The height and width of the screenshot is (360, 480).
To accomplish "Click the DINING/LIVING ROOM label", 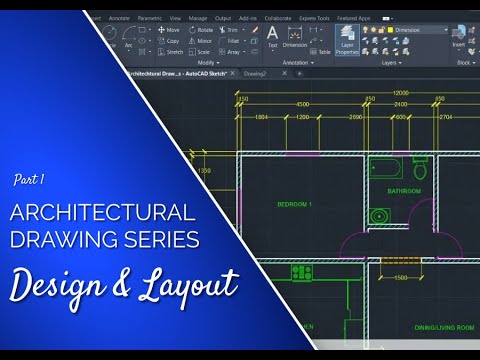I will coord(444,328).
